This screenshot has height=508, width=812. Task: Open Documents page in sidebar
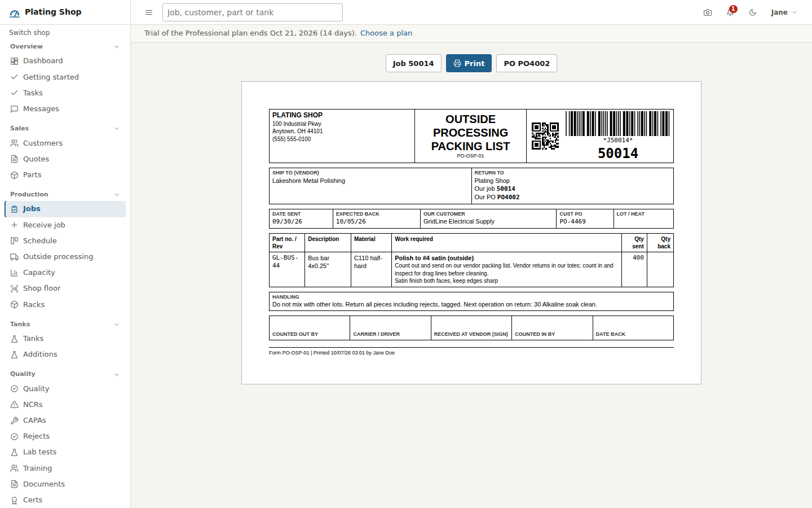click(65, 484)
